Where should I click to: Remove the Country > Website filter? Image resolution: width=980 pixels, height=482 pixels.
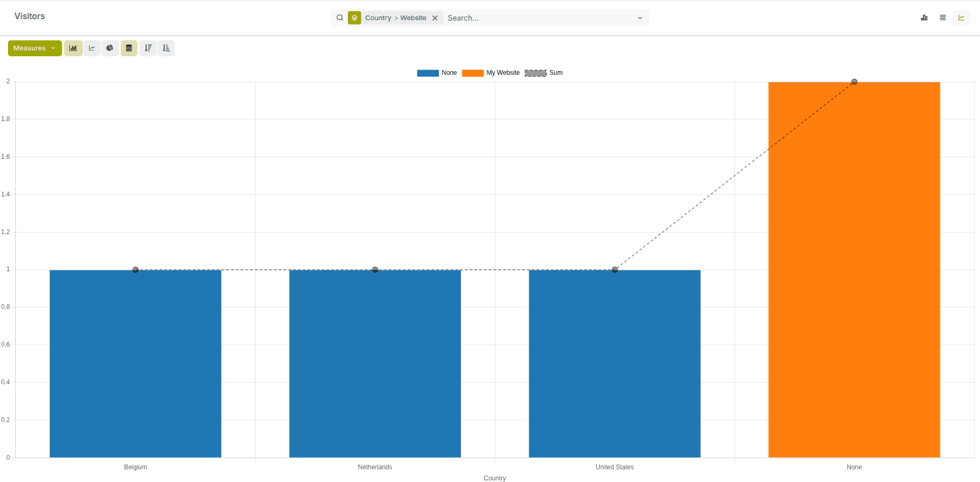coord(435,18)
